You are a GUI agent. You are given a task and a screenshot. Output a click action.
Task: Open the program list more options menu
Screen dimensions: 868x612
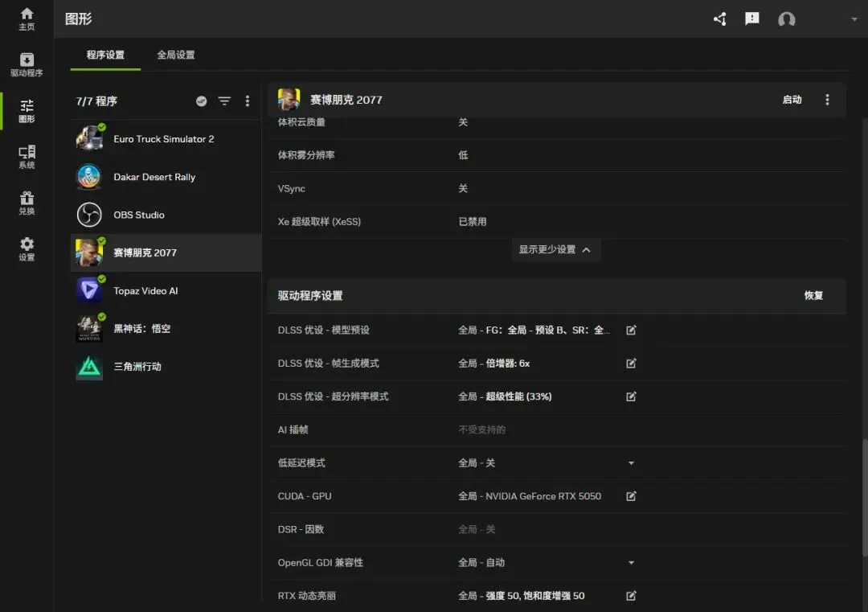tap(248, 101)
